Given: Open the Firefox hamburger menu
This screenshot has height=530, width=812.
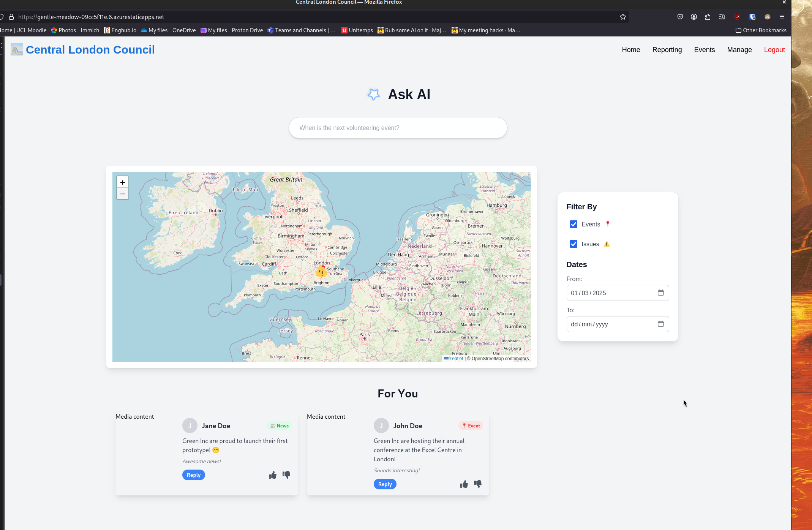Looking at the screenshot, I should [782, 17].
